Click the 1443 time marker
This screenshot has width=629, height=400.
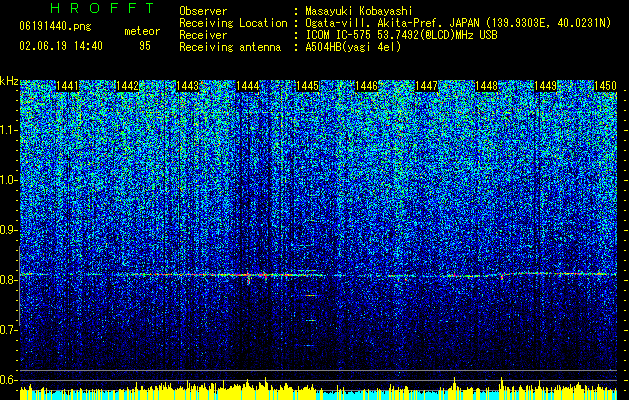tap(187, 86)
